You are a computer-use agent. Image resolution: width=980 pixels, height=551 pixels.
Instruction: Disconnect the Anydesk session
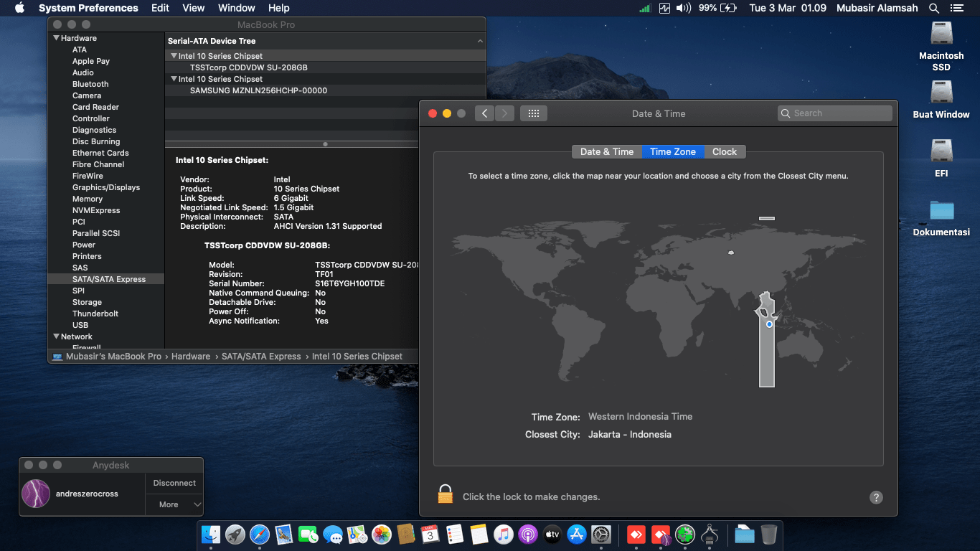point(174,483)
